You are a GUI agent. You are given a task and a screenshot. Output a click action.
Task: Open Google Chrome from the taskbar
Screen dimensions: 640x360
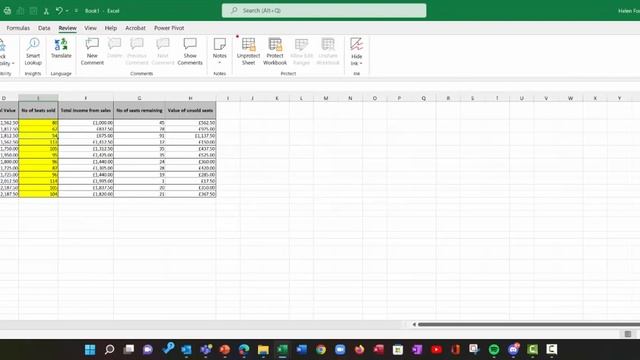pyautogui.click(x=321, y=349)
